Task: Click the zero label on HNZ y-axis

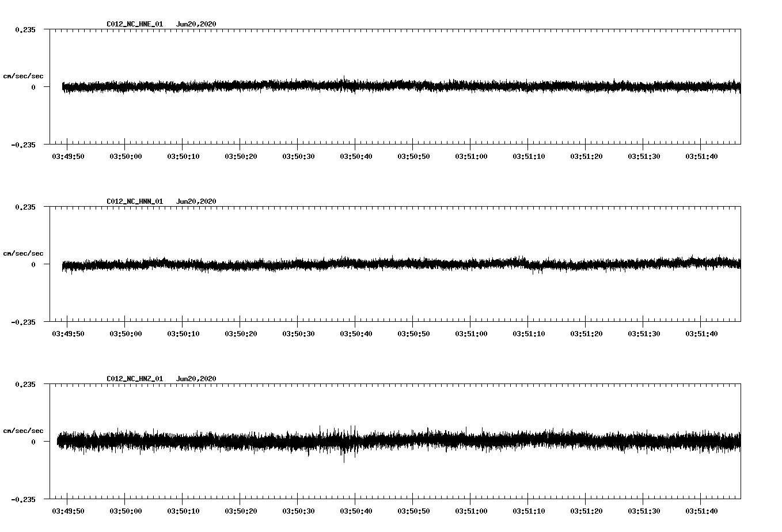Action: coord(33,442)
